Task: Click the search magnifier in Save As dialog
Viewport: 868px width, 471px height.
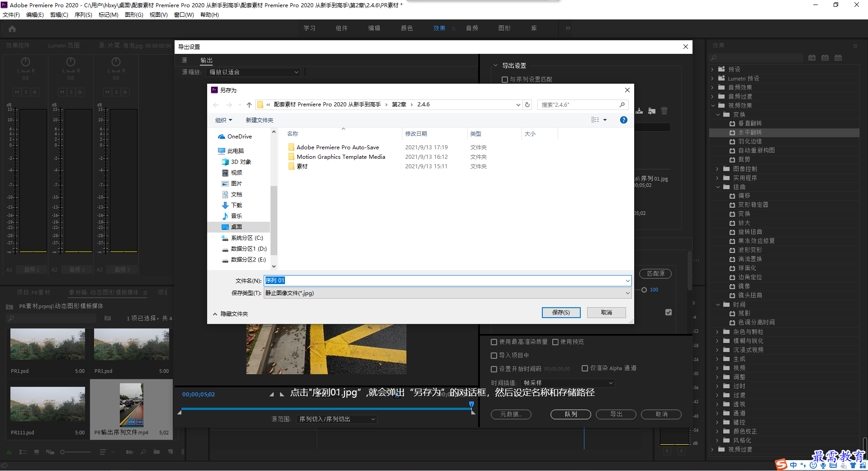Action: [x=622, y=105]
